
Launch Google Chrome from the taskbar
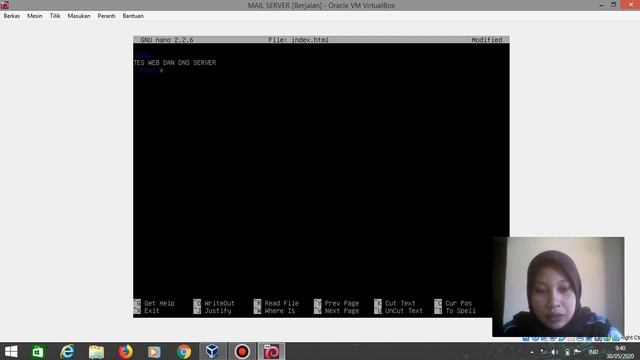coord(184,351)
